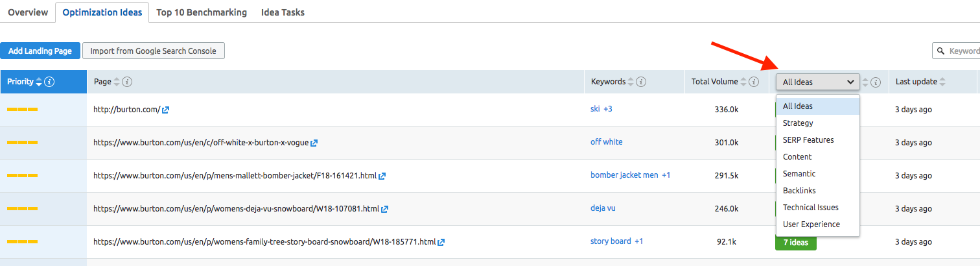
Task: Click the 246.0k total volume value
Action: pyautogui.click(x=726, y=209)
